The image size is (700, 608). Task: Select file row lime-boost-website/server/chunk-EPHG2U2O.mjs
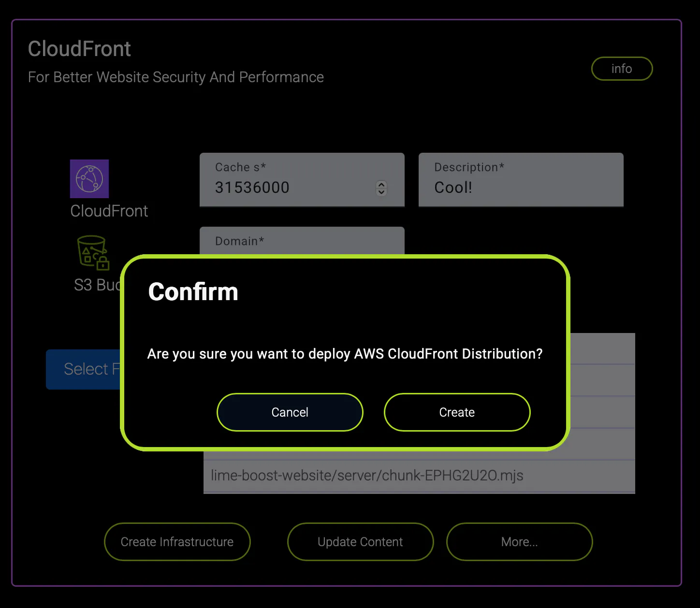point(419,476)
